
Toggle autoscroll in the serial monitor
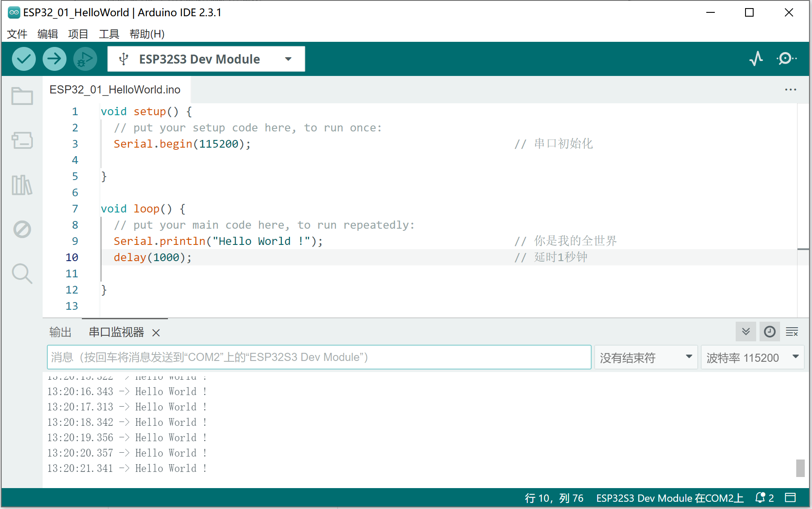(x=746, y=332)
